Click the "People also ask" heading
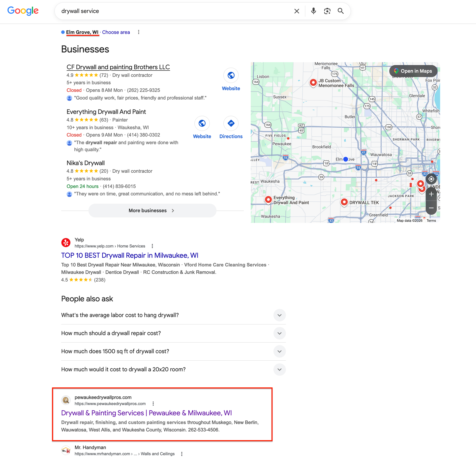Screen dimensions: 476x459 point(87,299)
